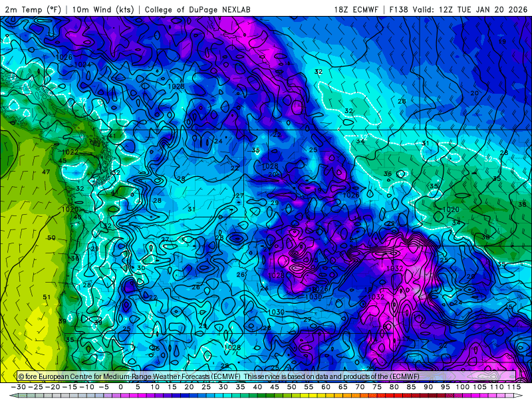Click the "95" value on the color scale
The width and height of the screenshot is (532, 399).
point(446,387)
